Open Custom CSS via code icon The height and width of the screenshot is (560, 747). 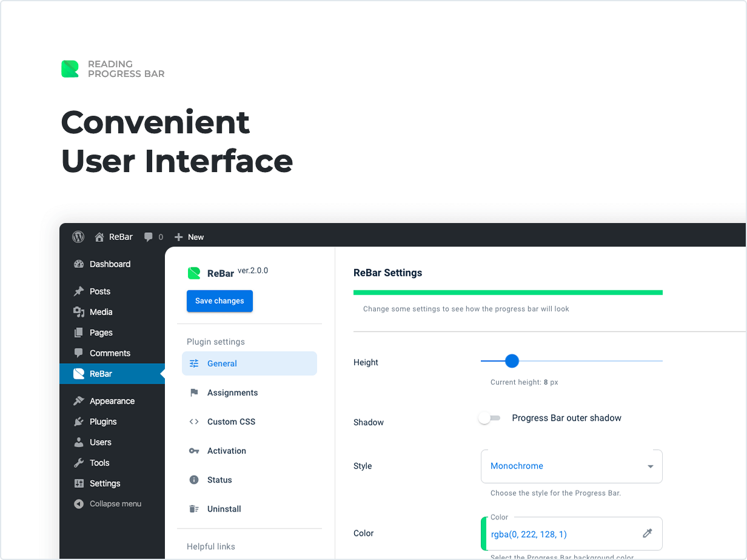[x=194, y=421]
